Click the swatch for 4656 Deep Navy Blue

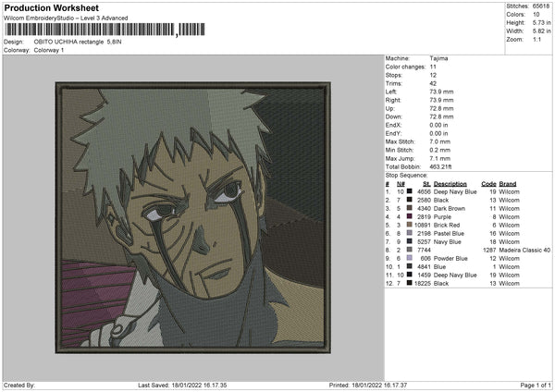(x=410, y=191)
